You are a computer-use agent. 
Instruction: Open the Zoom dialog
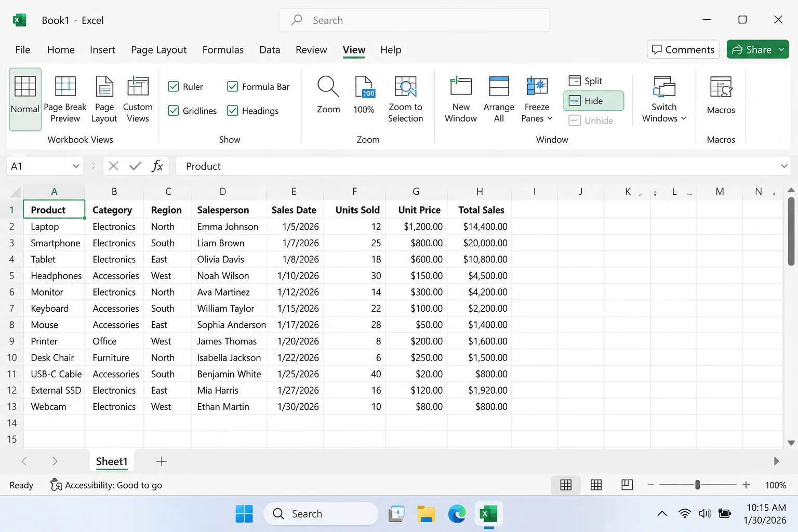pos(328,96)
